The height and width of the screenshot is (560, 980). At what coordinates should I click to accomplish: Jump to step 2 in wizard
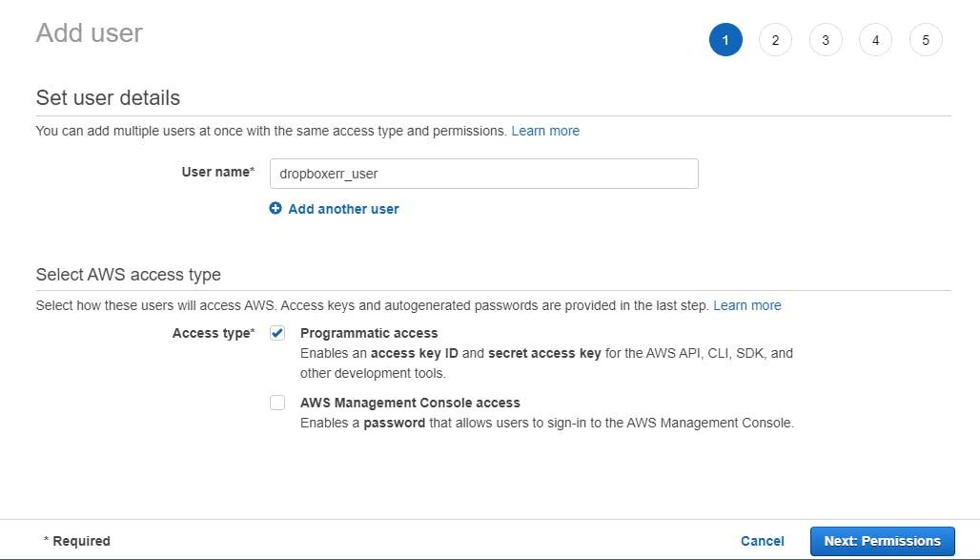775,40
